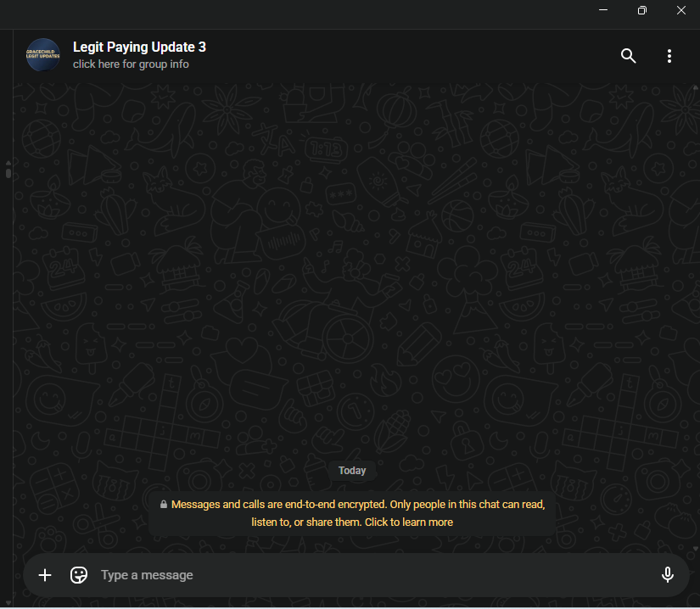Viewport: 700px width, 609px height.
Task: Click 'Click to learn more' encryption link
Action: click(409, 522)
